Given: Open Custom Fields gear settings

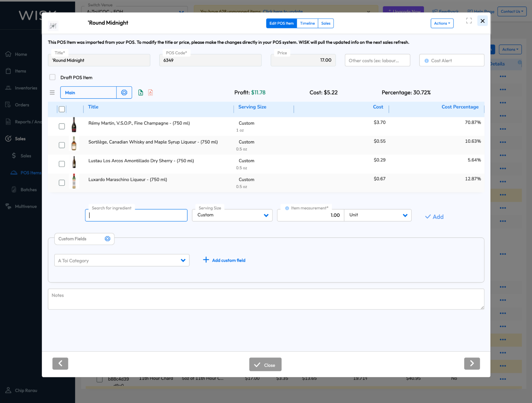Looking at the screenshot, I should coord(107,239).
